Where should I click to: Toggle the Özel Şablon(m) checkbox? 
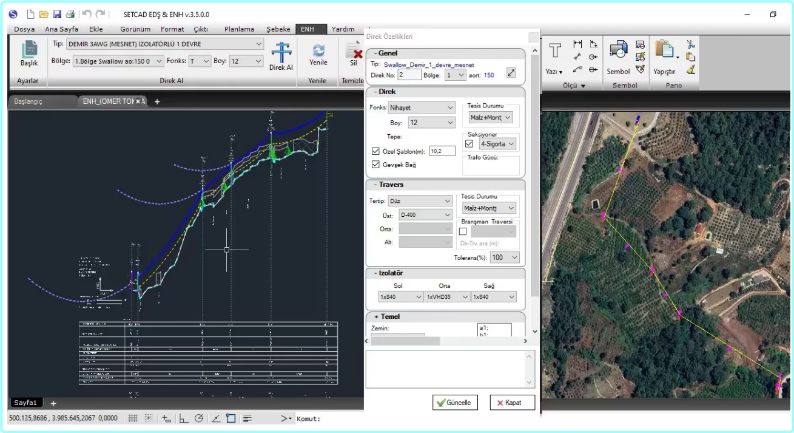click(376, 151)
